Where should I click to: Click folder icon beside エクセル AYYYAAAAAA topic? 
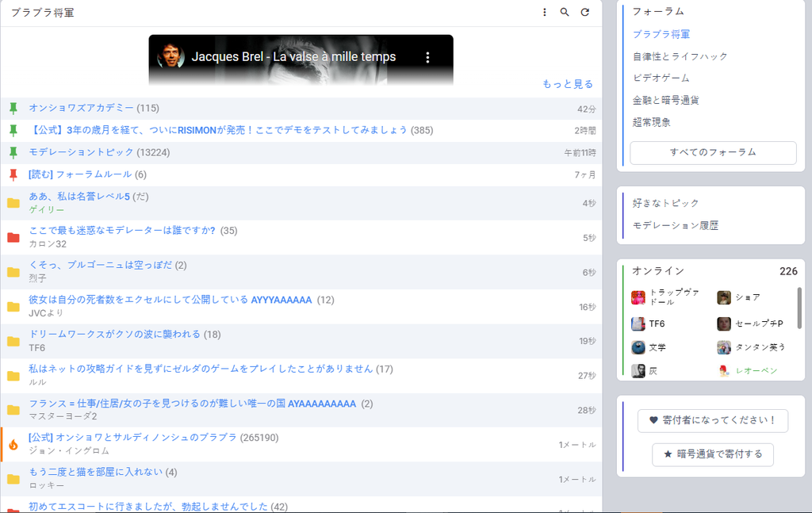tap(13, 307)
